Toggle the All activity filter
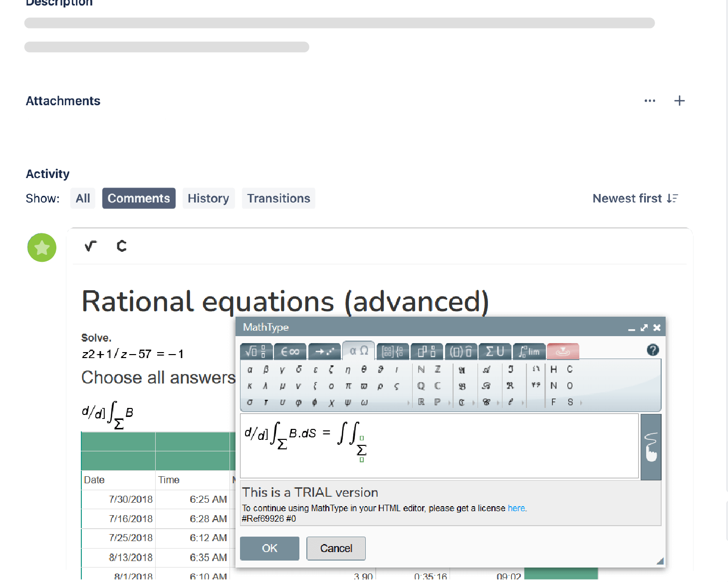The width and height of the screenshot is (728, 582). [x=82, y=198]
